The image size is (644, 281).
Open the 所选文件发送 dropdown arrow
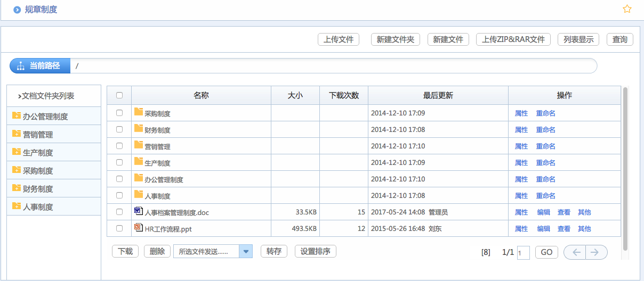point(246,252)
